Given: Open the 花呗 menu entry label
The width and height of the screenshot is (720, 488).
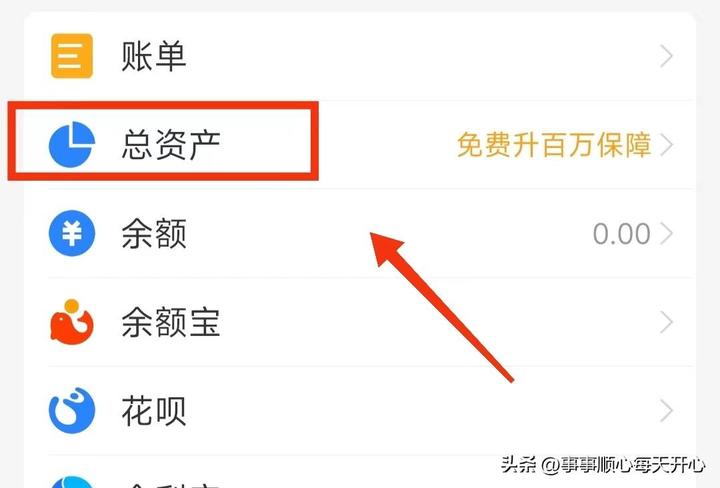Looking at the screenshot, I should (154, 410).
